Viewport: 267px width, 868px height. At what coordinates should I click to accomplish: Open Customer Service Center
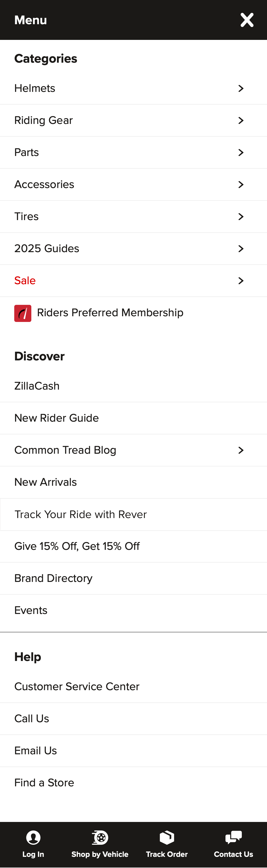(x=76, y=686)
